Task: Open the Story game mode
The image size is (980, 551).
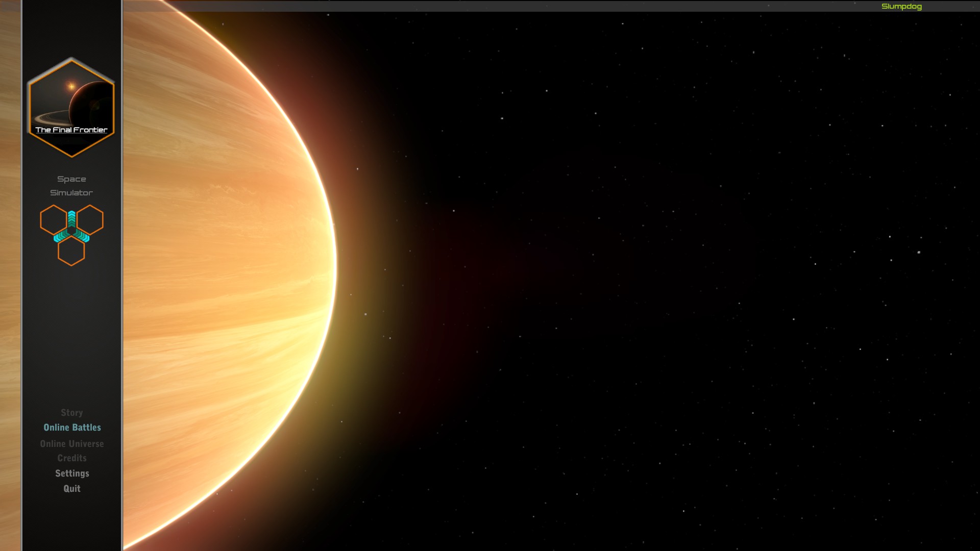Action: pos(71,412)
